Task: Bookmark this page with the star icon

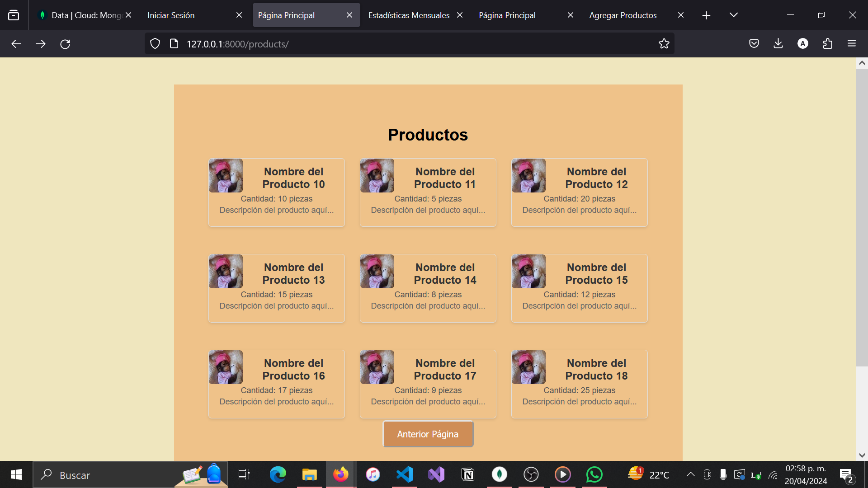Action: pos(664,44)
